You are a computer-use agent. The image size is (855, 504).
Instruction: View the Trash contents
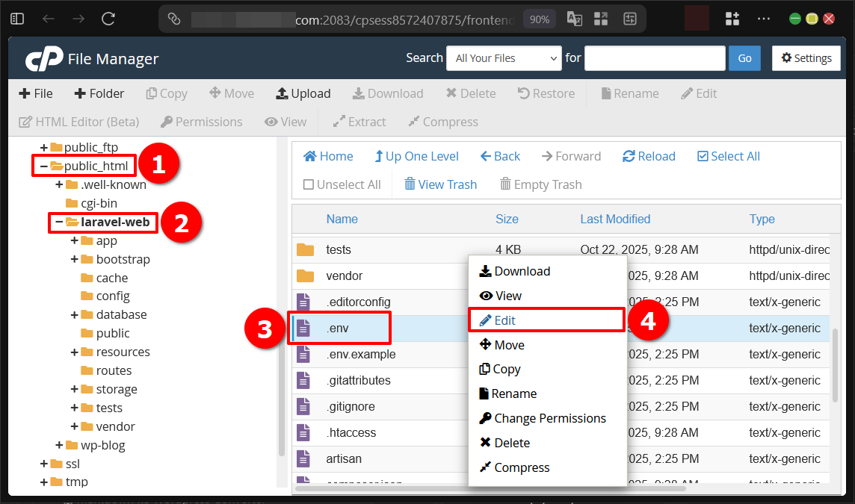(x=440, y=184)
